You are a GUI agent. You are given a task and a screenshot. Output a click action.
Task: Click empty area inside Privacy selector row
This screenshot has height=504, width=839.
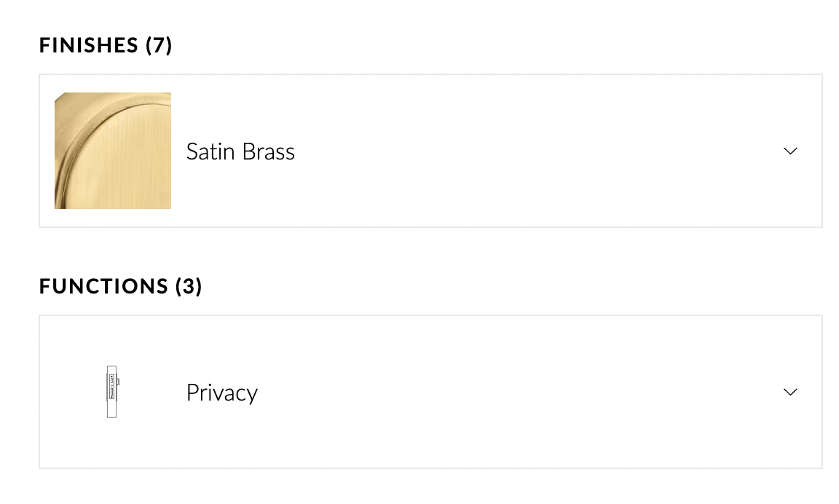point(508,392)
